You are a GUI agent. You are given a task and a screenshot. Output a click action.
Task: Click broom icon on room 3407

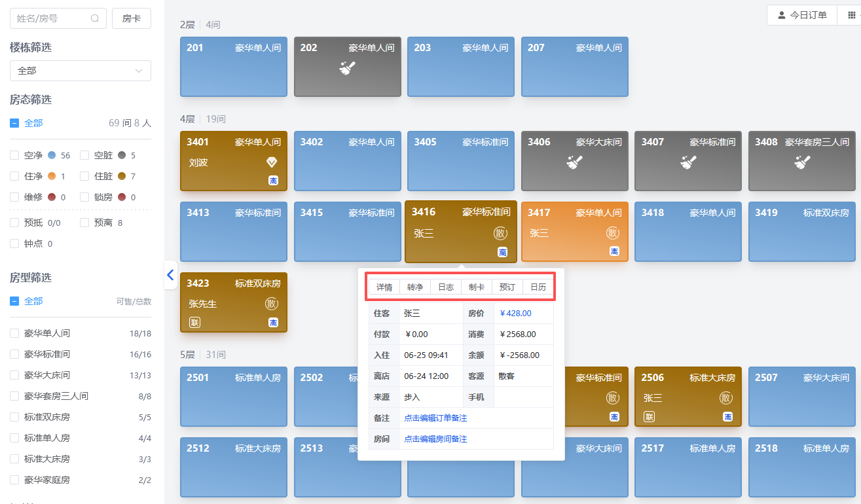point(688,162)
